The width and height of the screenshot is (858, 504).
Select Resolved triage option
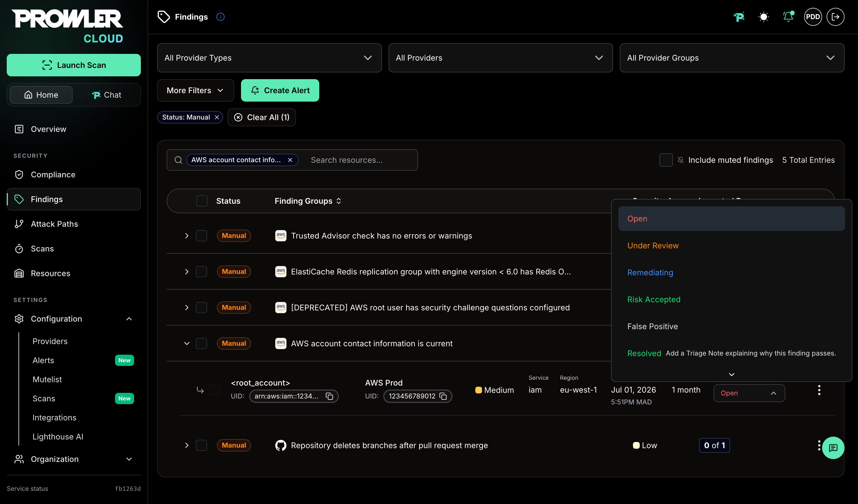[x=731, y=353]
